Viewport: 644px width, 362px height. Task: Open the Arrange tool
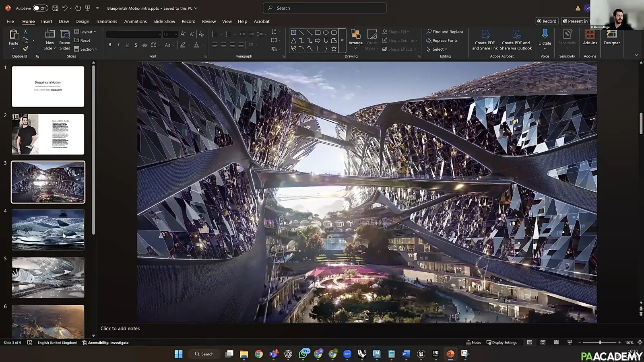coord(355,39)
